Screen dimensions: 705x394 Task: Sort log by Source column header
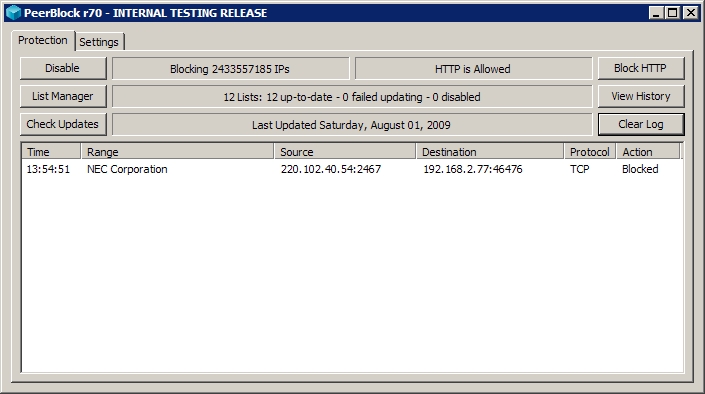(x=345, y=152)
